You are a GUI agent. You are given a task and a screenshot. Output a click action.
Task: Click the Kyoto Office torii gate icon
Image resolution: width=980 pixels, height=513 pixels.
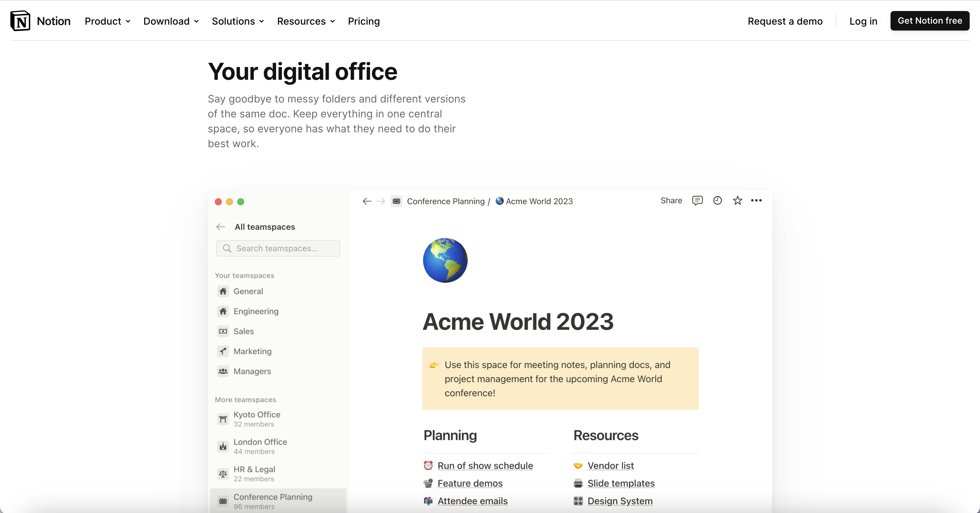[x=223, y=419]
